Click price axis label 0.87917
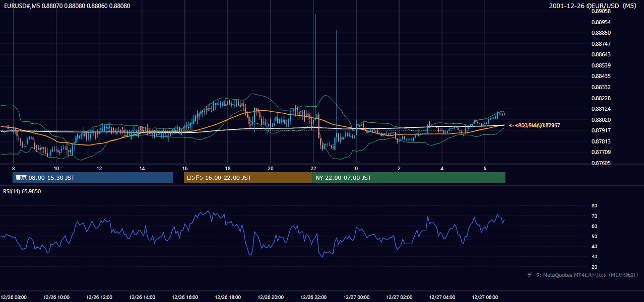Screen dimensions: 644x302 coord(601,131)
